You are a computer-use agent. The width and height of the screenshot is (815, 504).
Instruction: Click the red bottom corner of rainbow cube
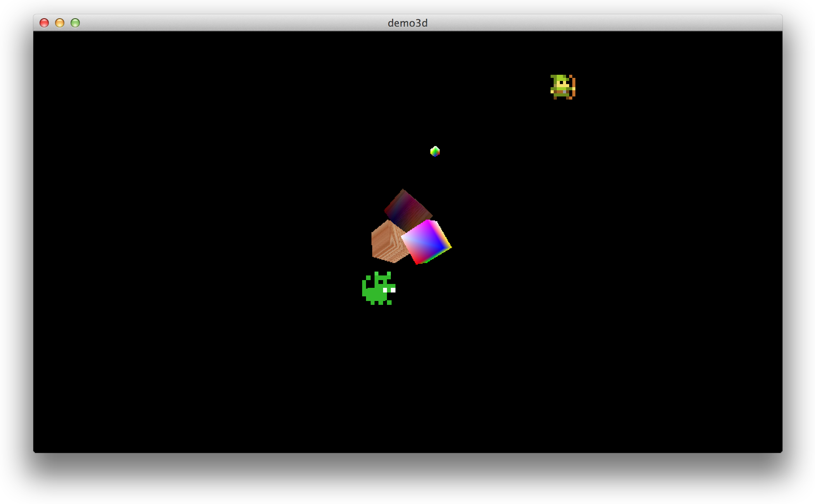click(417, 262)
